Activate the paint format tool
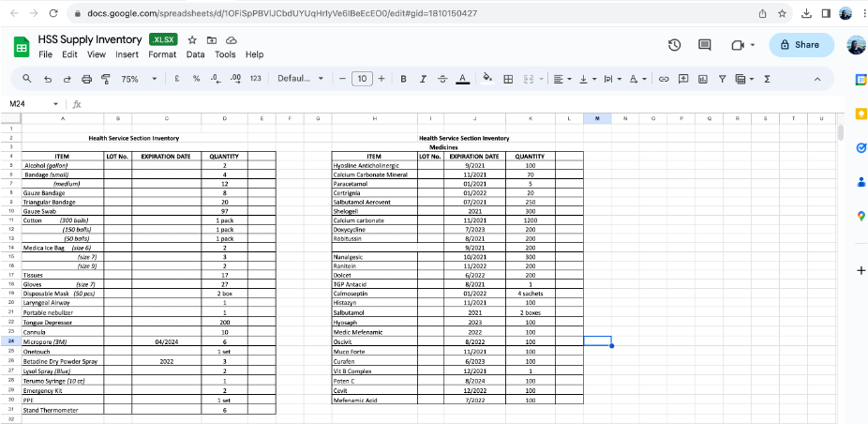Viewport: 868px width, 424px height. coord(106,79)
